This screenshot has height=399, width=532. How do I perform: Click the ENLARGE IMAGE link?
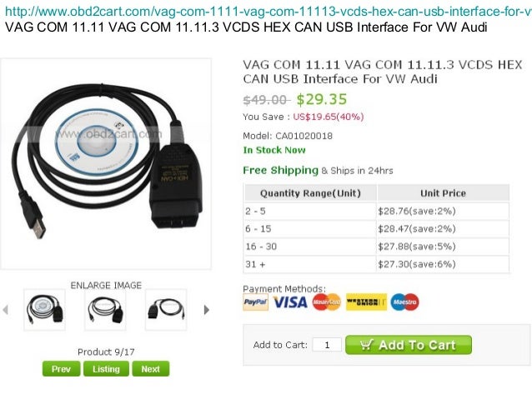click(x=106, y=286)
